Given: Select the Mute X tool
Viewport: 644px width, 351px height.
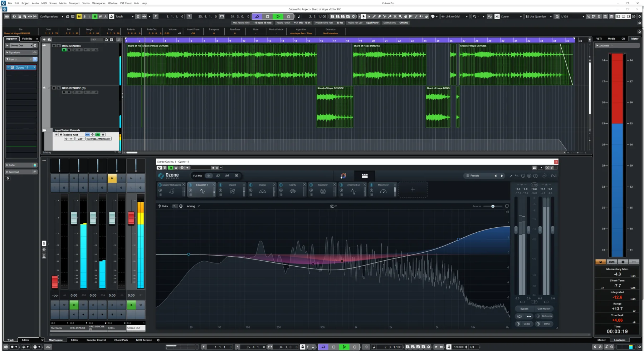Looking at the screenshot, I should (x=395, y=16).
